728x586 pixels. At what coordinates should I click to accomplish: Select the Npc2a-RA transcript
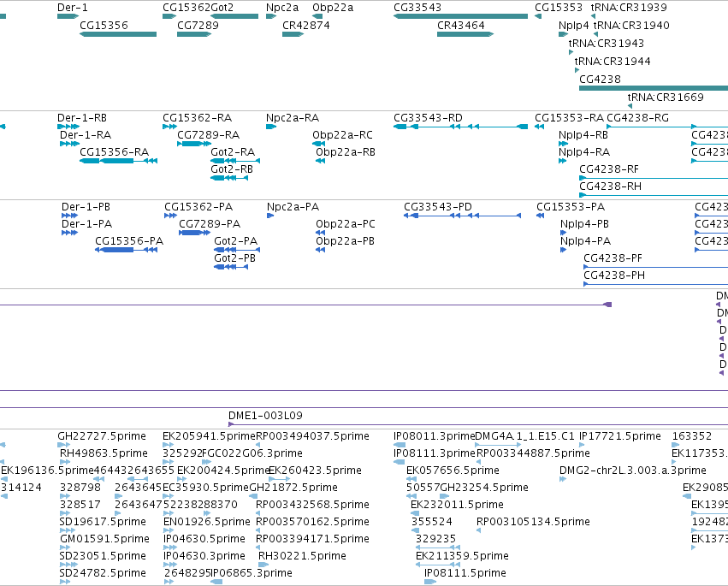click(271, 127)
